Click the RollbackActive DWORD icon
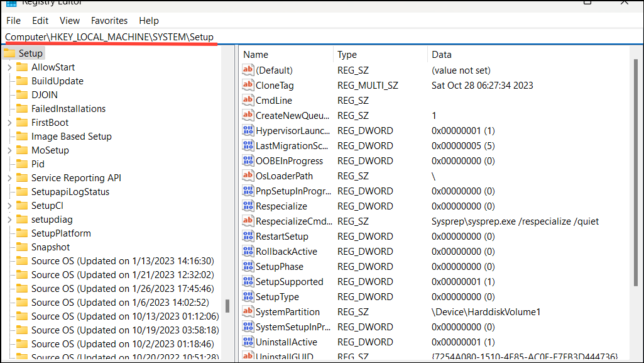Viewport: 644px width, 363px height. (x=248, y=251)
